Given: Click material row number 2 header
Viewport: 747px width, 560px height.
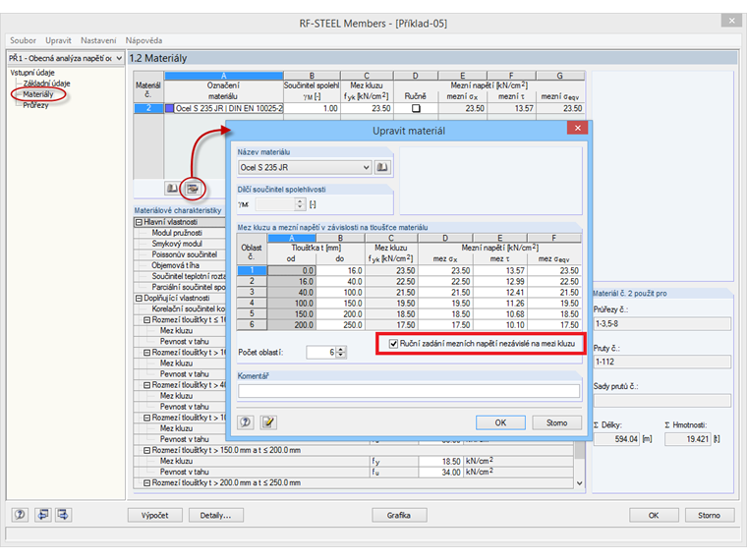Looking at the screenshot, I should [148, 109].
